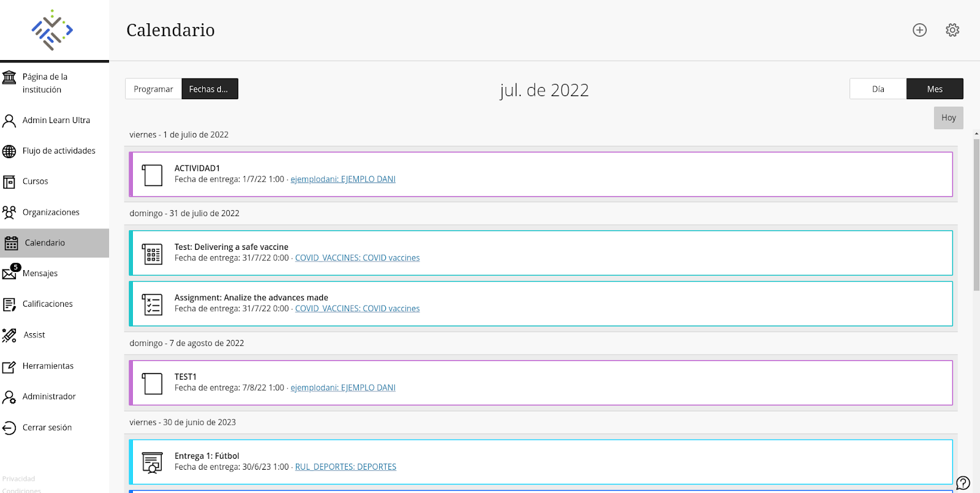This screenshot has width=980, height=493.
Task: Click Entrega 1: Fútbol event title
Action: [206, 456]
